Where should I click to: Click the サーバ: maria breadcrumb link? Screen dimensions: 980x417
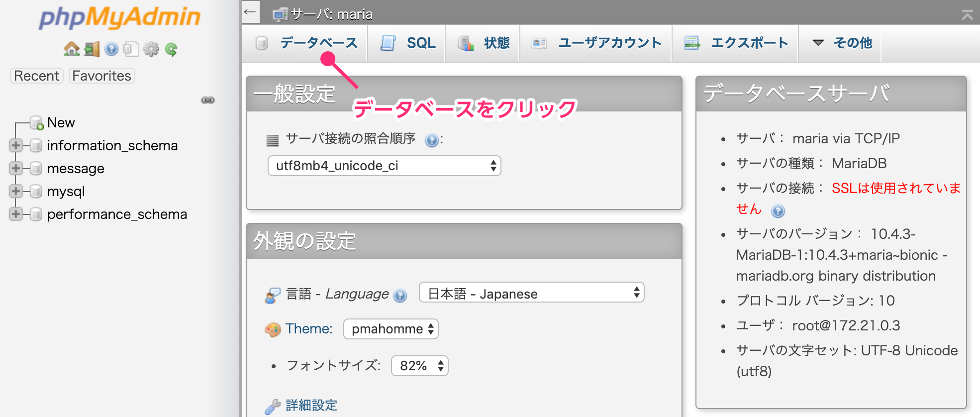[332, 14]
